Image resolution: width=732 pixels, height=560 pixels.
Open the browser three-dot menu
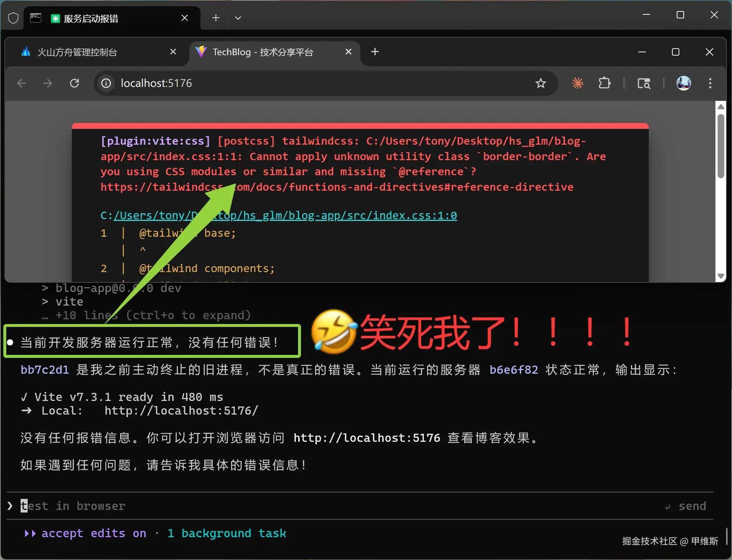pyautogui.click(x=710, y=83)
